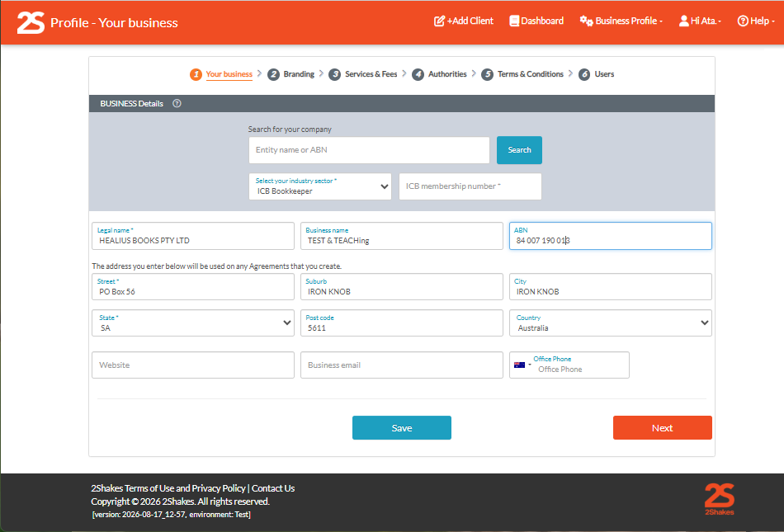Click the version and environment footer text
784x532 pixels.
172,515
